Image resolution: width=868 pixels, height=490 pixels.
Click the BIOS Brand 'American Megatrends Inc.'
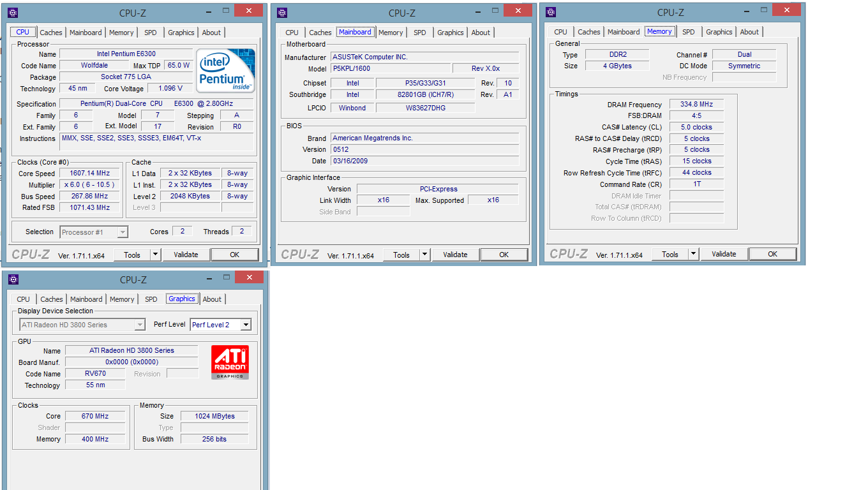coord(424,138)
